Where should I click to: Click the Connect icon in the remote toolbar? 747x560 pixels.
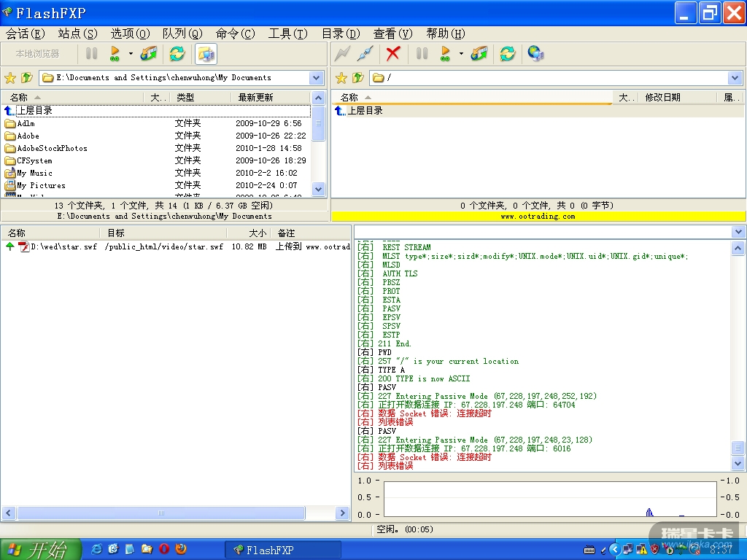click(x=341, y=53)
